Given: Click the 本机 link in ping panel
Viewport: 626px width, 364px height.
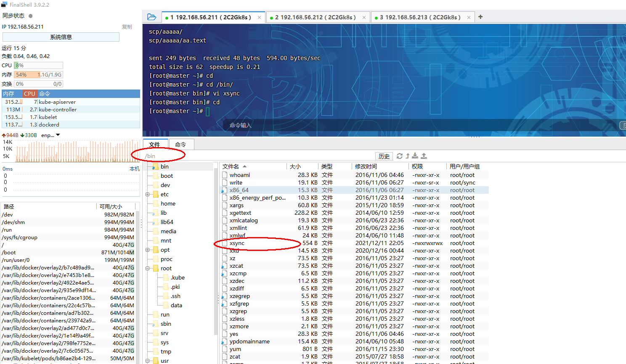Looking at the screenshot, I should (135, 169).
